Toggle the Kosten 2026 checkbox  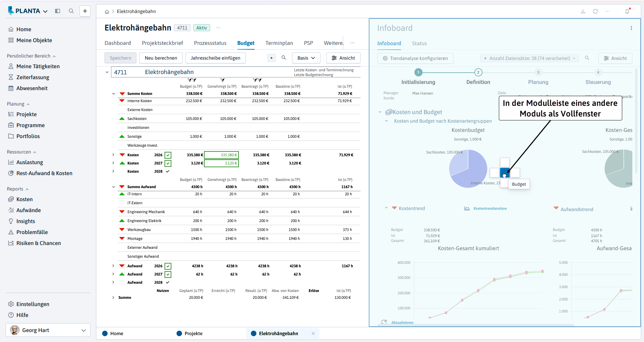point(168,155)
